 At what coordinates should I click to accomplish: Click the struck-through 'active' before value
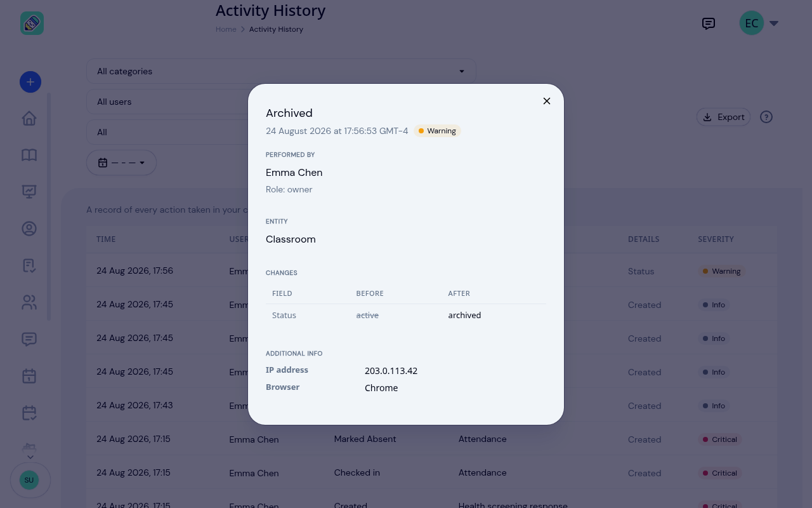click(x=367, y=315)
